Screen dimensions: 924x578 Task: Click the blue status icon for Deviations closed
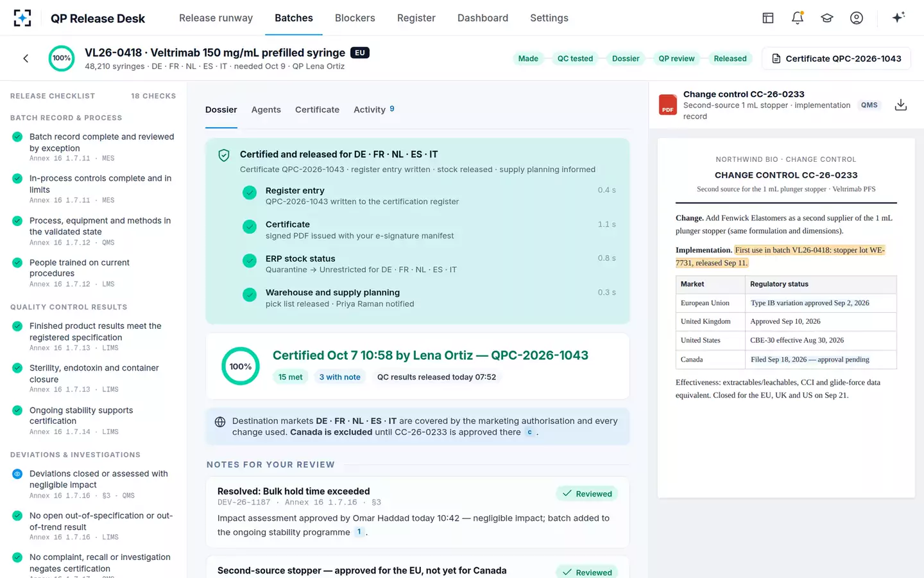click(x=17, y=474)
